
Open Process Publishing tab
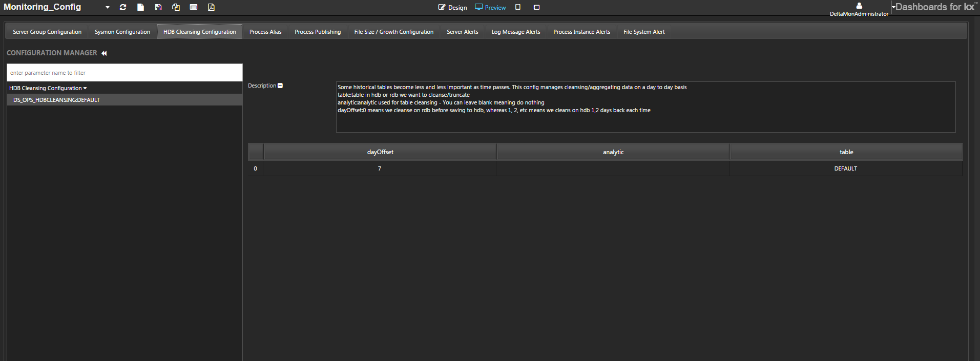pyautogui.click(x=318, y=32)
